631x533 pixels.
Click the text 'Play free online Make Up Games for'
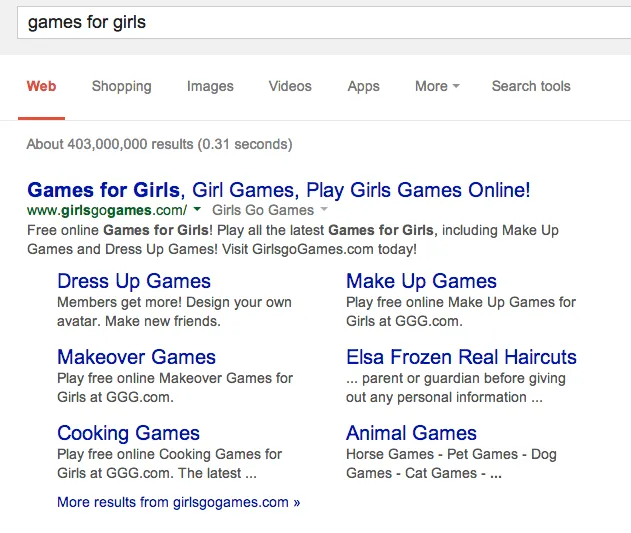click(x=461, y=302)
